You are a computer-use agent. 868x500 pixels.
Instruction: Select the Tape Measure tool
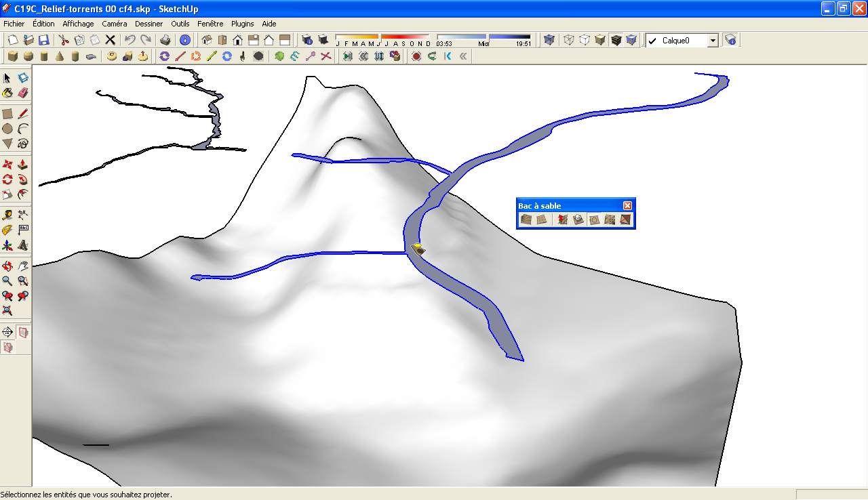click(x=7, y=215)
